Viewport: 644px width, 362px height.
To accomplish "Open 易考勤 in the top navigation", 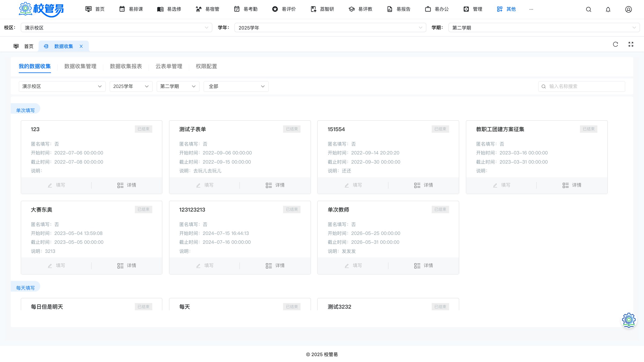I will [x=246, y=9].
